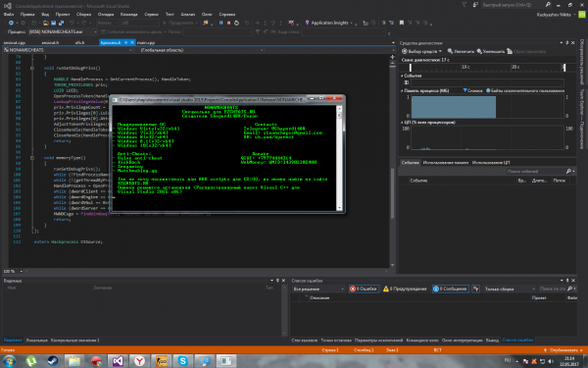Click the Open File folder icon

point(45,23)
